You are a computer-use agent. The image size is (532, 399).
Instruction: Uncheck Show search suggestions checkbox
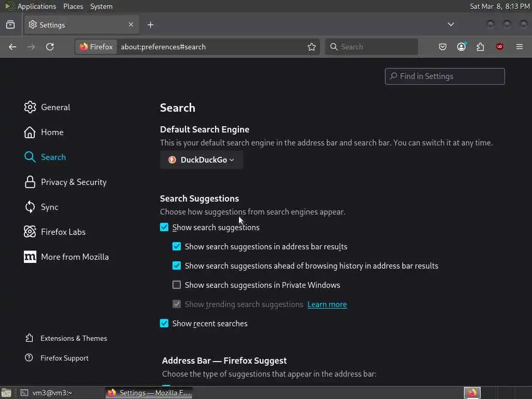click(164, 227)
